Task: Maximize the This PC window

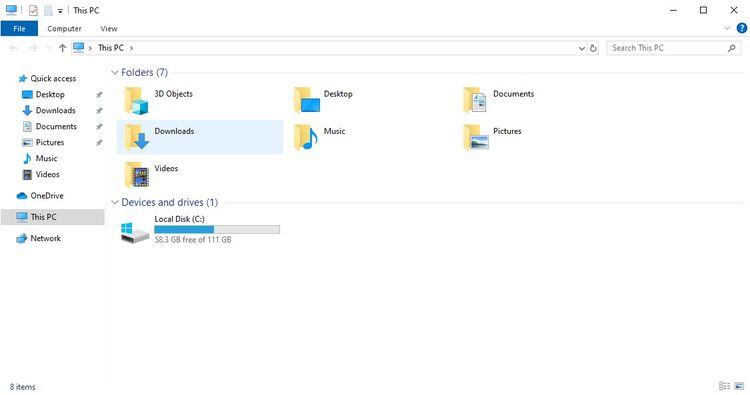Action: [x=703, y=10]
